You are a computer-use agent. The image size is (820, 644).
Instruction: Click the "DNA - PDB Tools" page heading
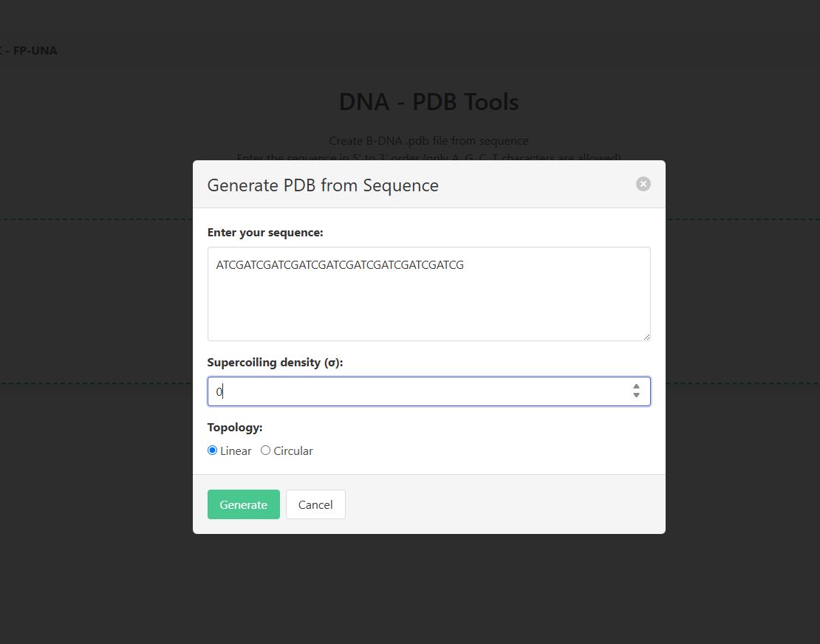(x=428, y=102)
